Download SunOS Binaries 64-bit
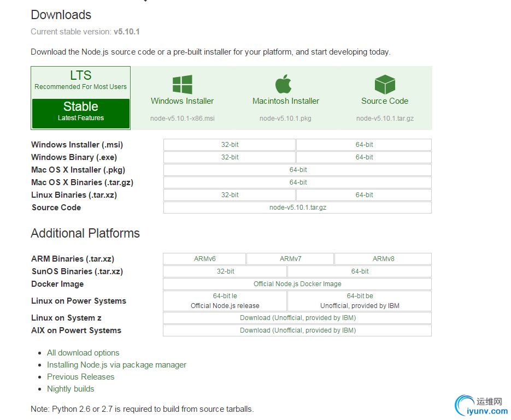 [360, 271]
